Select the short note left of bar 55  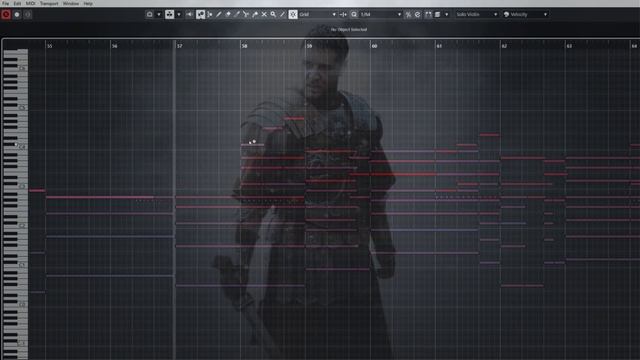pyautogui.click(x=37, y=191)
